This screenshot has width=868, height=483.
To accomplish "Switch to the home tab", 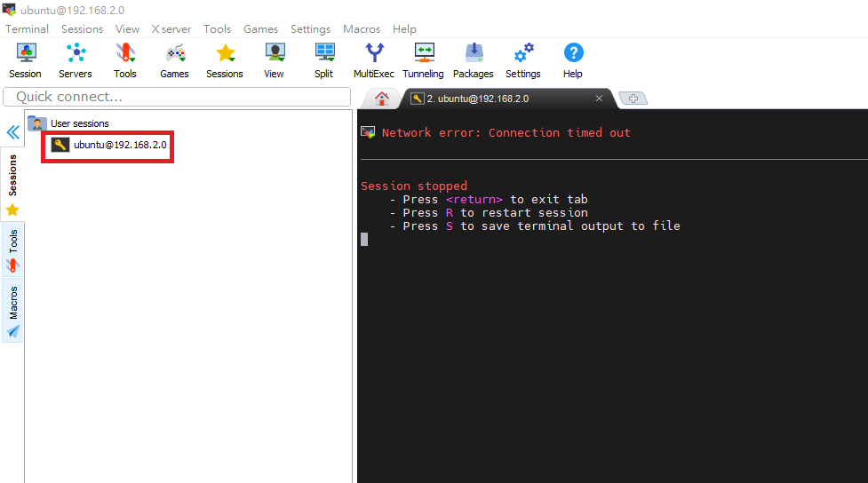I will [382, 99].
